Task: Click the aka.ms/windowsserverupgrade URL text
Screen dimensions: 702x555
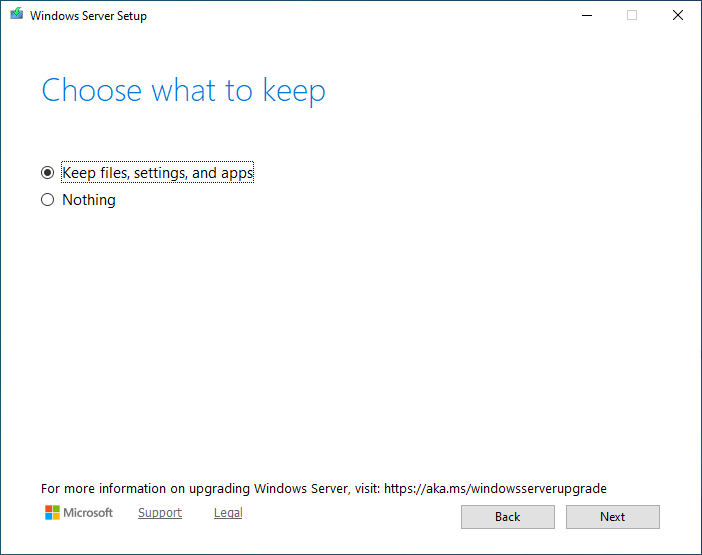Action: (x=494, y=489)
